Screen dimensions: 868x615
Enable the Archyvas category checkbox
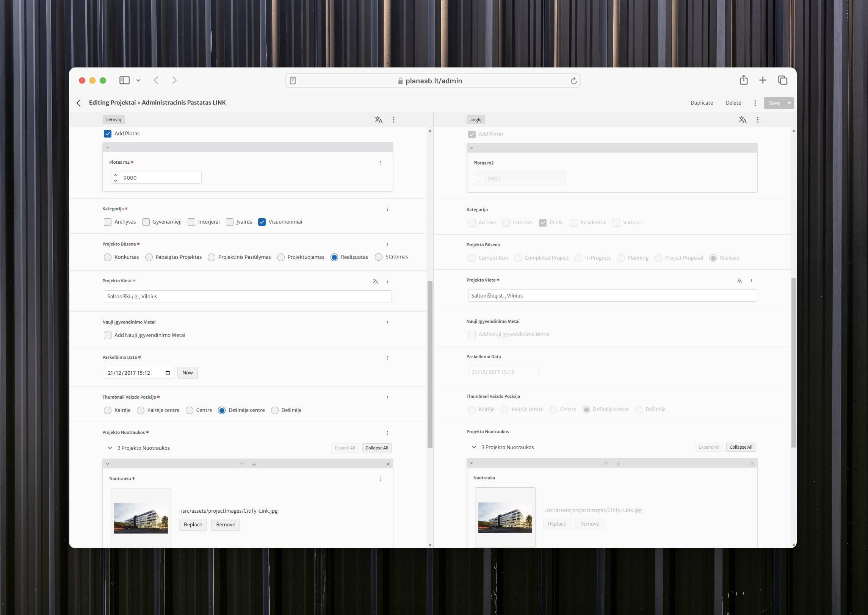pyautogui.click(x=107, y=222)
